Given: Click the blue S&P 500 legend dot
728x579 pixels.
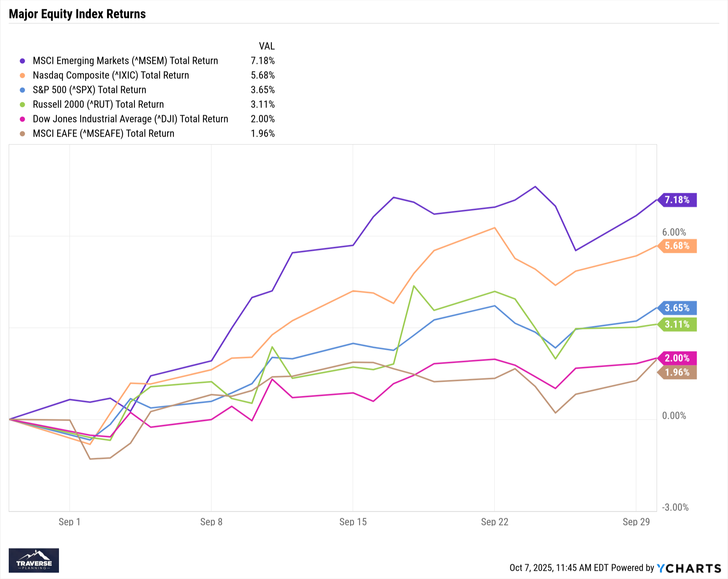Looking at the screenshot, I should pyautogui.click(x=23, y=90).
